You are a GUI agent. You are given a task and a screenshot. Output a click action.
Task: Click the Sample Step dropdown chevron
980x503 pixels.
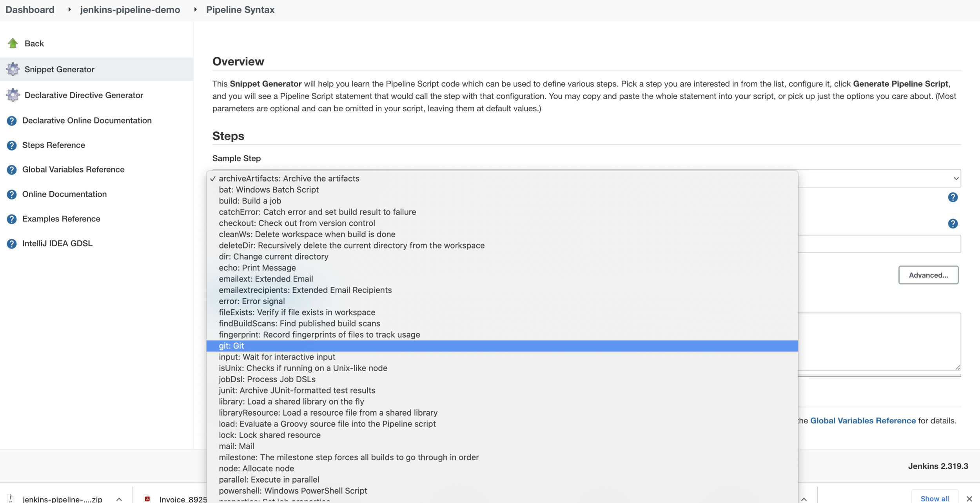click(x=956, y=179)
